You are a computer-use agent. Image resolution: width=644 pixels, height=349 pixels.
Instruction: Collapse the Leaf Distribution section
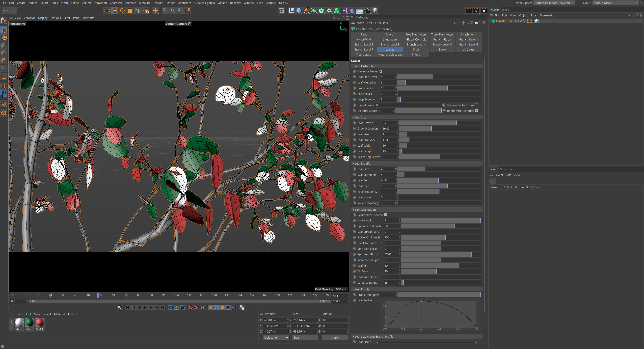click(354, 66)
